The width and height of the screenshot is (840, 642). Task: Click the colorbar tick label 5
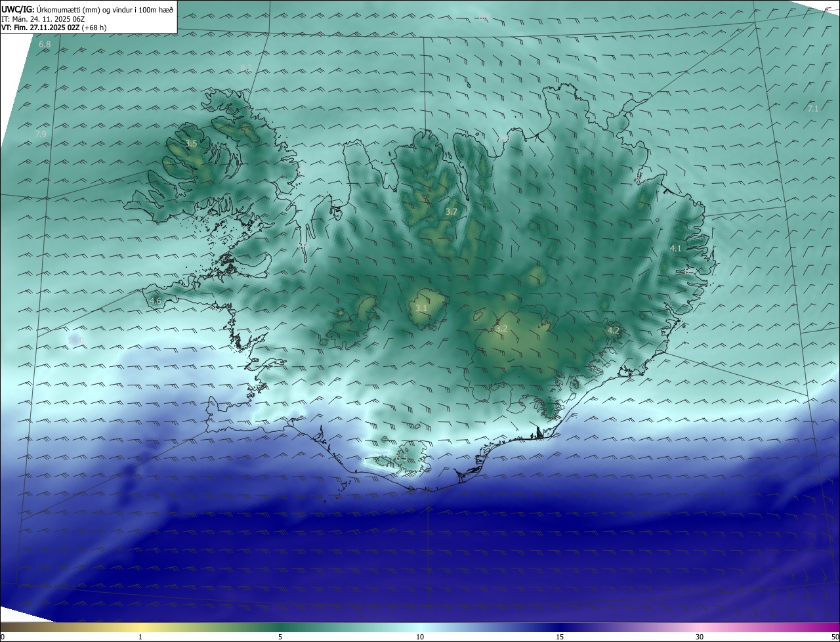tap(280, 637)
